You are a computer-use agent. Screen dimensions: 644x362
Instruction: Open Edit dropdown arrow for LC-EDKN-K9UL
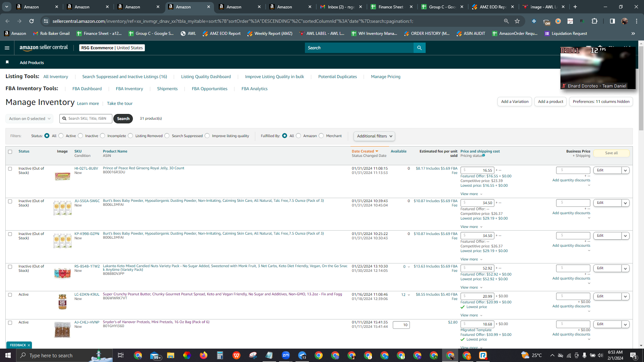click(625, 296)
